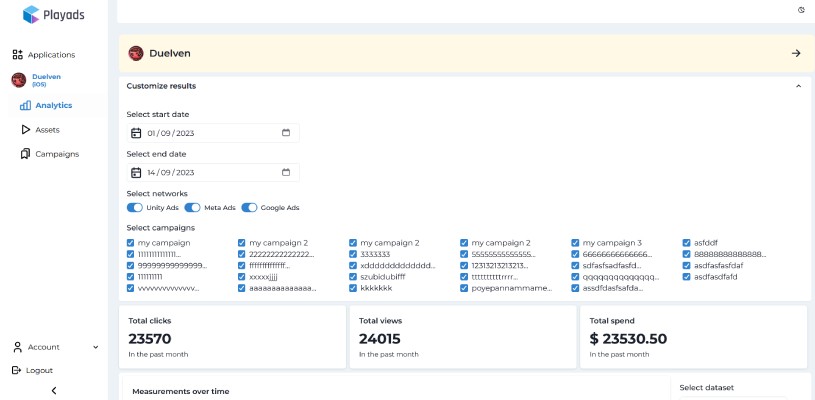Open the end date calendar picker

point(286,172)
